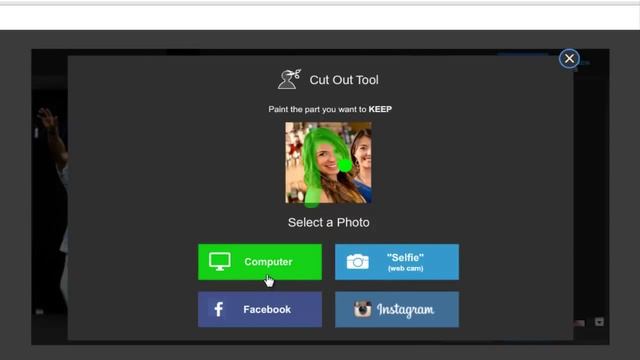Screen dimensions: 640x360
Task: Choose the Instagram photo source button
Action: click(x=397, y=309)
